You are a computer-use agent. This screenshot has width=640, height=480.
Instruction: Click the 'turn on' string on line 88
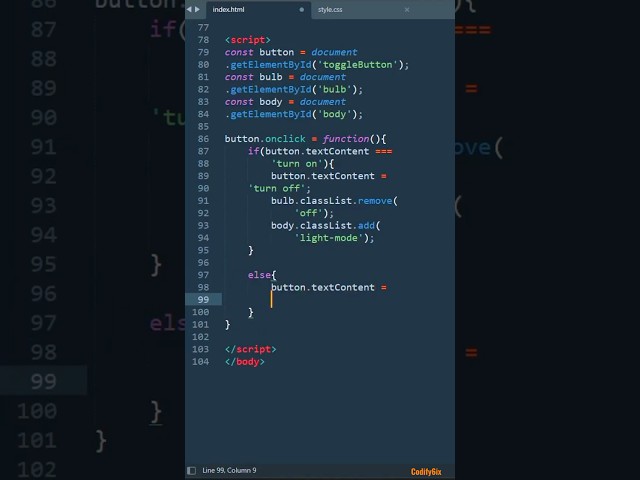tap(297, 164)
